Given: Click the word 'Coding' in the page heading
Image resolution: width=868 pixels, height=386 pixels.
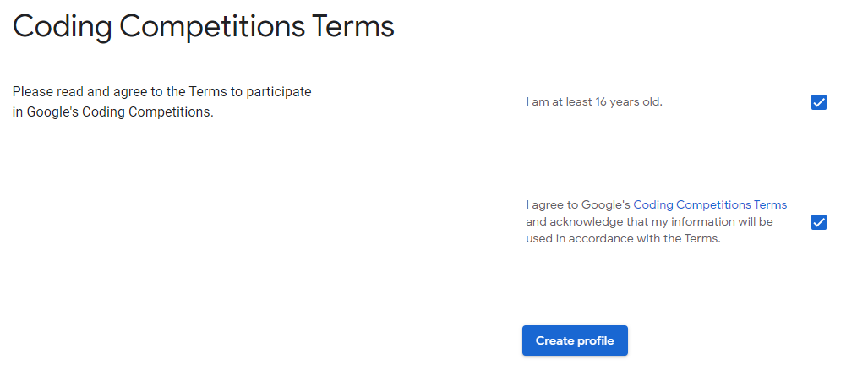Looking at the screenshot, I should pos(62,26).
